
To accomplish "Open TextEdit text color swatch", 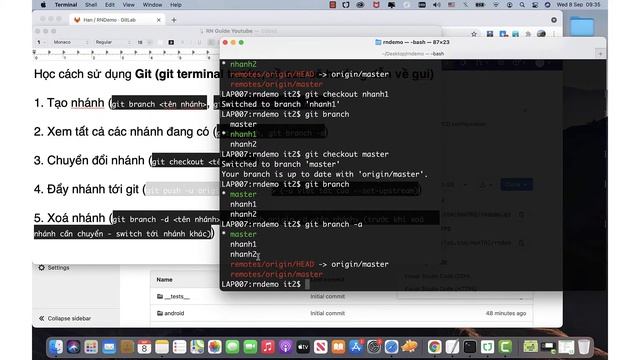I will click(160, 42).
